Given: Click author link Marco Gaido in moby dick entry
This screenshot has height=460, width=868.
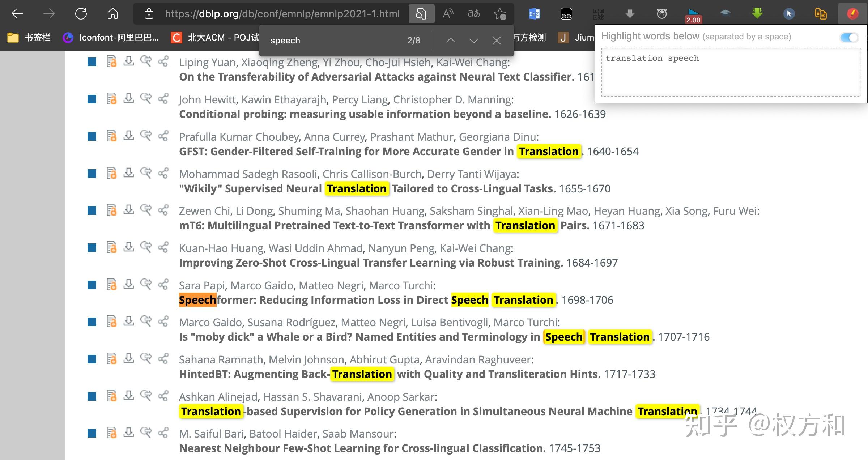Looking at the screenshot, I should click(x=212, y=322).
